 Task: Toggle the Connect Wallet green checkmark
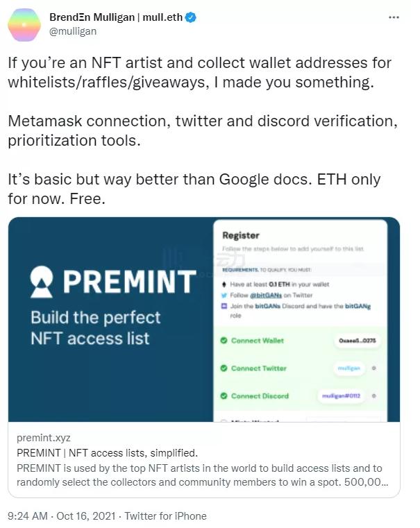(224, 341)
